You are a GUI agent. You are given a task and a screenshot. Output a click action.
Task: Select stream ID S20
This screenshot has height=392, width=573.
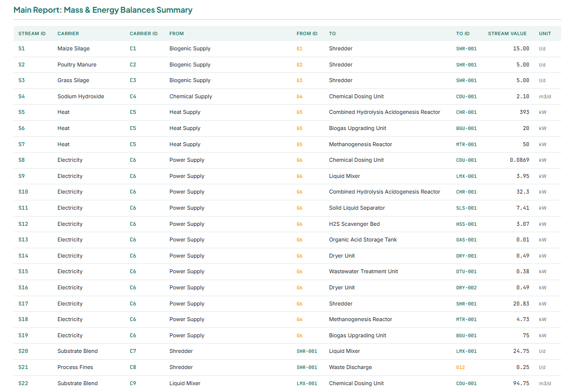tap(23, 351)
